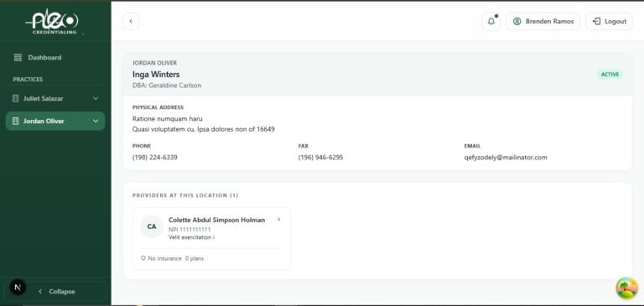Viewport: 644px width, 306px height.
Task: Select the Juliet Salazar practice
Action: click(43, 99)
